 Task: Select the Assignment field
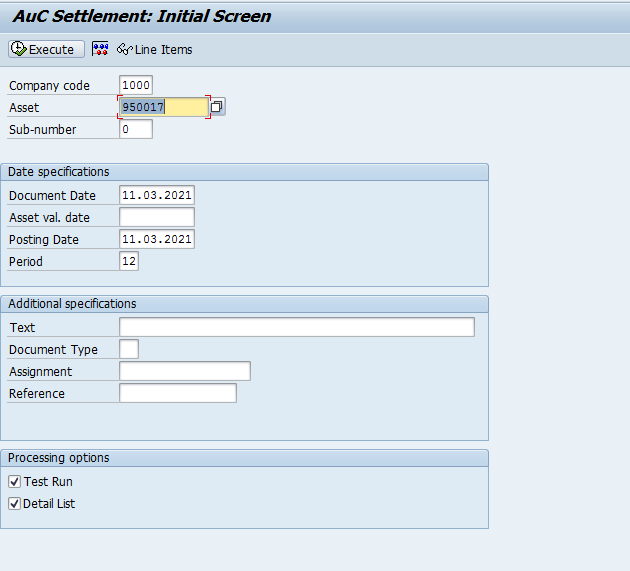coord(185,371)
